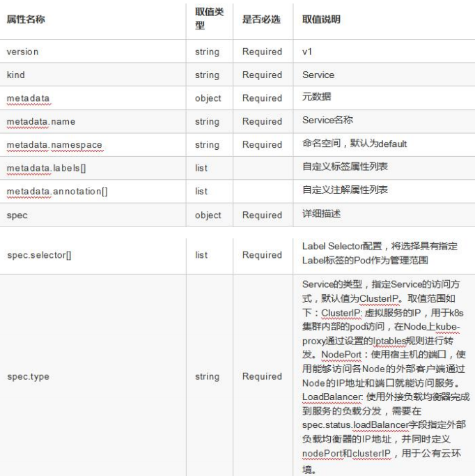Click the 详细描述 description cell
This screenshot has height=476, width=475.
point(318,215)
